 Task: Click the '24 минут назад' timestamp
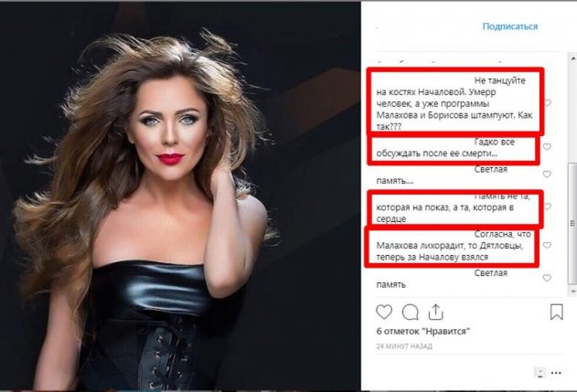click(x=404, y=346)
